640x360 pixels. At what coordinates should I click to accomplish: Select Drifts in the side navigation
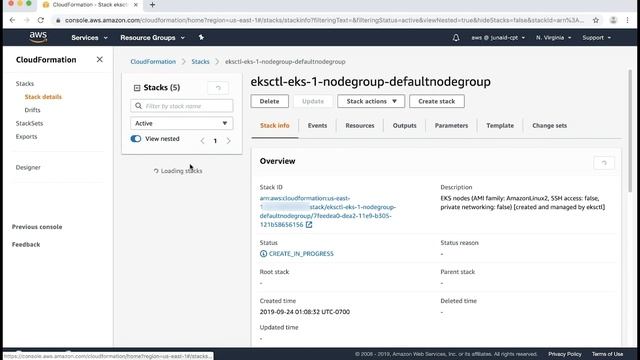point(32,110)
